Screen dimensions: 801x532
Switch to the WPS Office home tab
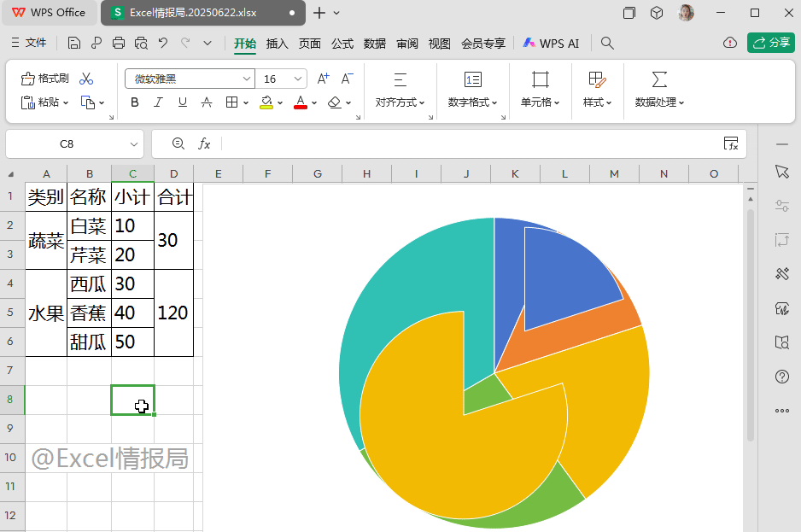[x=49, y=13]
